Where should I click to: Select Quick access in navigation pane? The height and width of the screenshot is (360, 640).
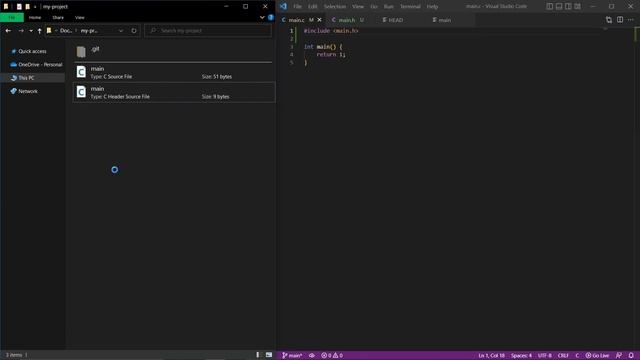coord(32,51)
